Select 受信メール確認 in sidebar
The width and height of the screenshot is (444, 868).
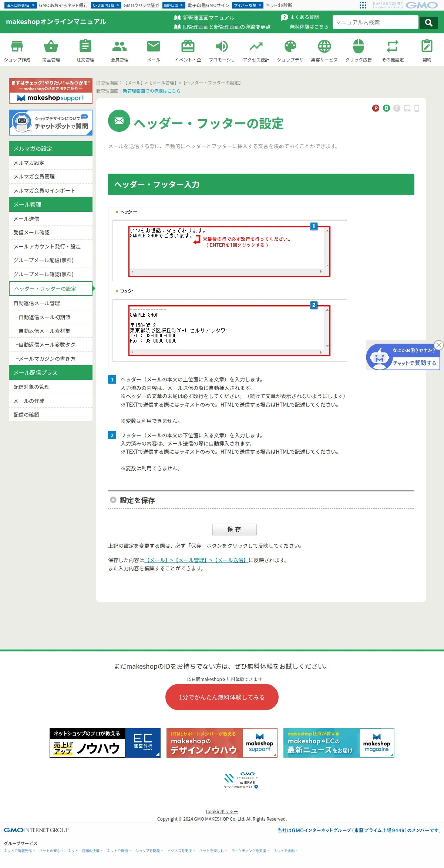[51, 233]
